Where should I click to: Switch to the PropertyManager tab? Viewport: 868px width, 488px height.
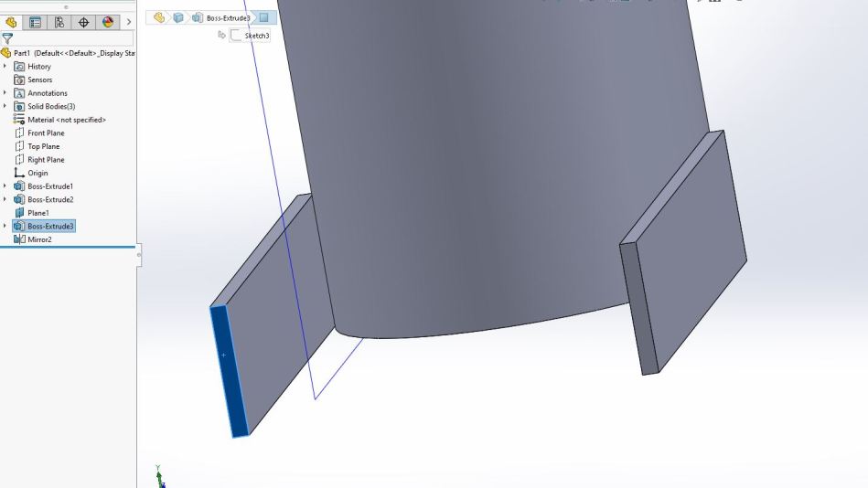(x=36, y=22)
